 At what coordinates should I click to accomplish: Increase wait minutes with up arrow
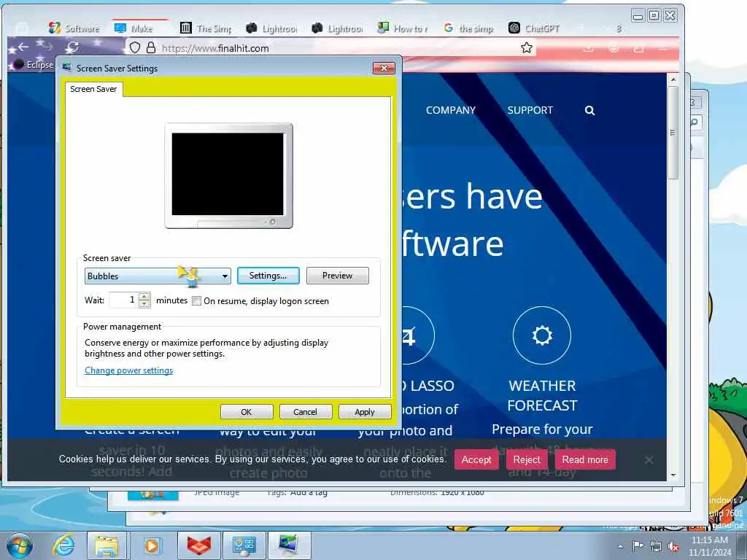click(x=144, y=296)
